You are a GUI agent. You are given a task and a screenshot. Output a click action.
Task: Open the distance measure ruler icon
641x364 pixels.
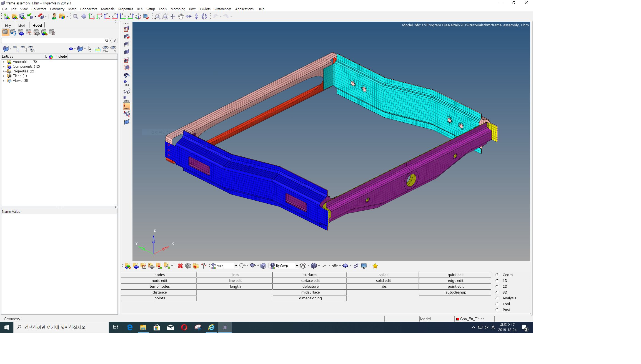coord(127,91)
